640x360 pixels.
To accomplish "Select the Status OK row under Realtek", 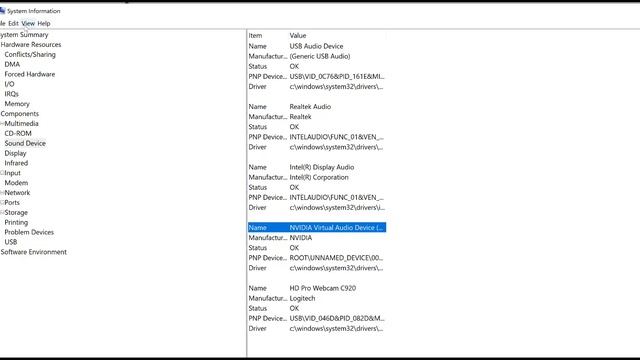I will (x=317, y=127).
